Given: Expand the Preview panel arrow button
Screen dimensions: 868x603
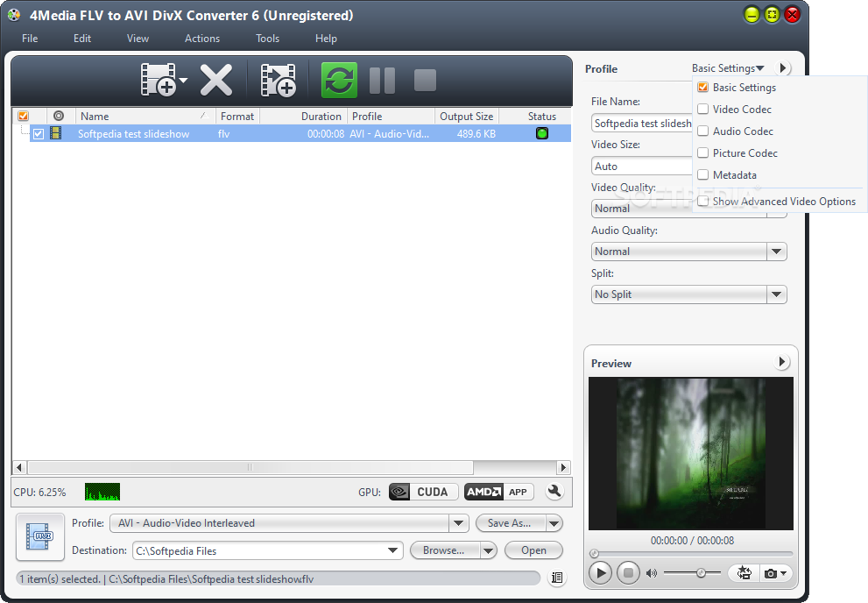Looking at the screenshot, I should pos(781,362).
